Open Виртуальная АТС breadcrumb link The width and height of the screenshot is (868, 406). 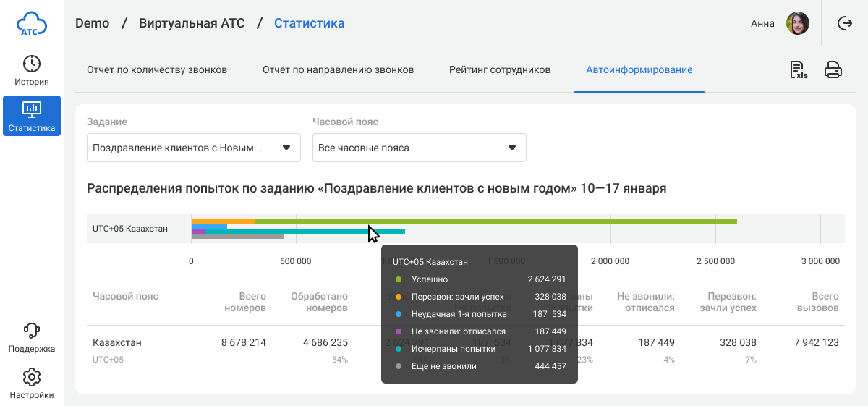[193, 23]
